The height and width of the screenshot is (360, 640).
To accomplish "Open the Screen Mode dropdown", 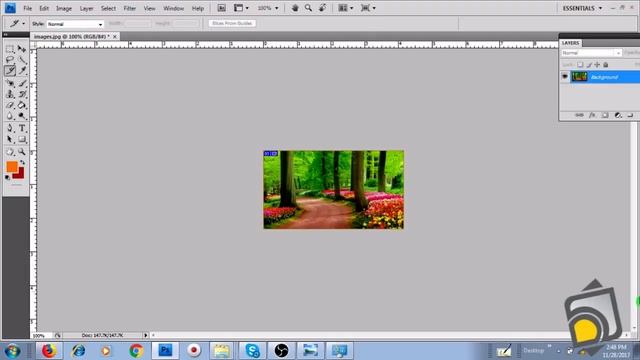I will click(x=368, y=8).
